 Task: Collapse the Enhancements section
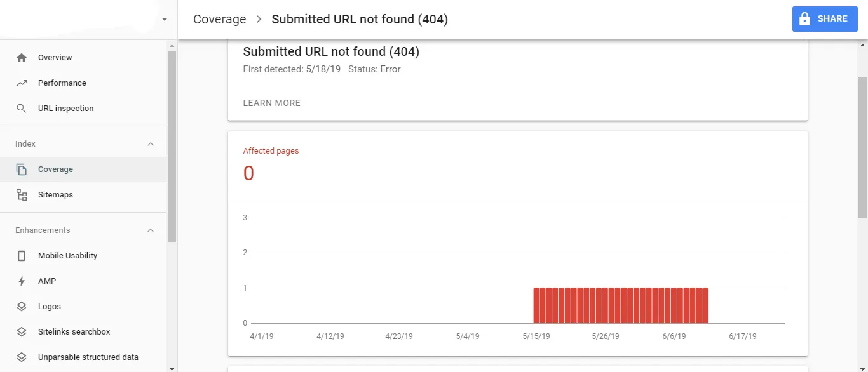click(151, 230)
